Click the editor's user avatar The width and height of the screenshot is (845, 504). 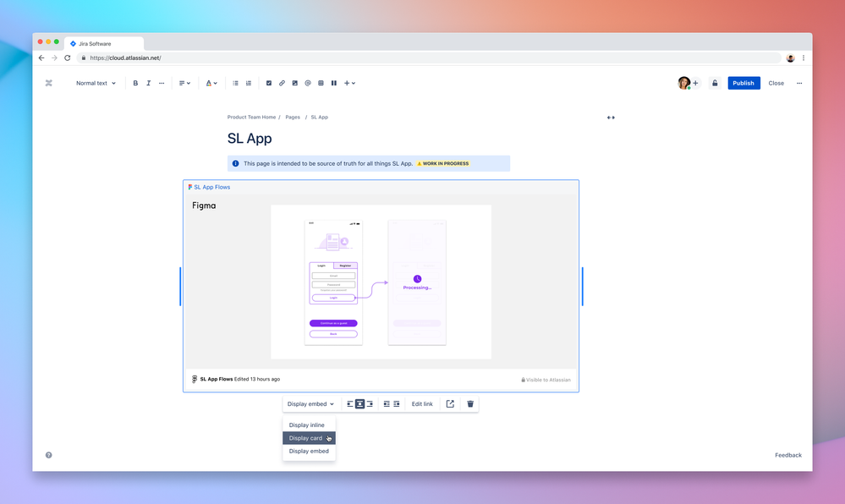(x=684, y=83)
